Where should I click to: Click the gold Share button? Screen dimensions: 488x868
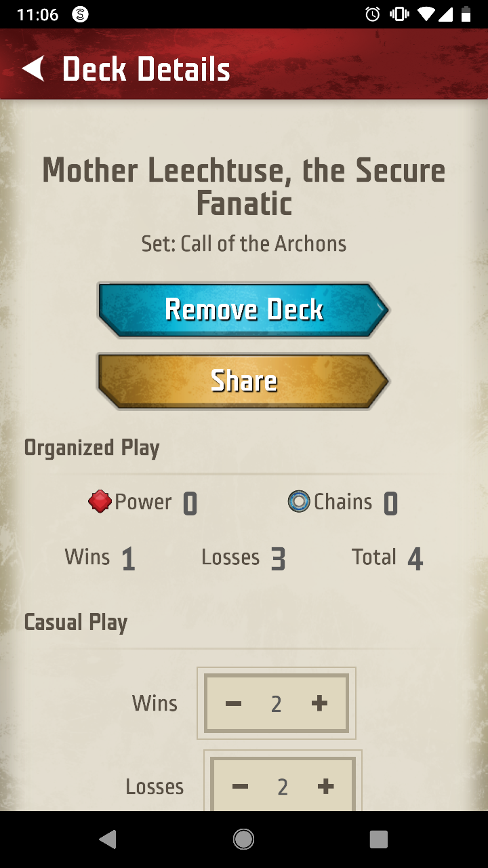pyautogui.click(x=244, y=381)
